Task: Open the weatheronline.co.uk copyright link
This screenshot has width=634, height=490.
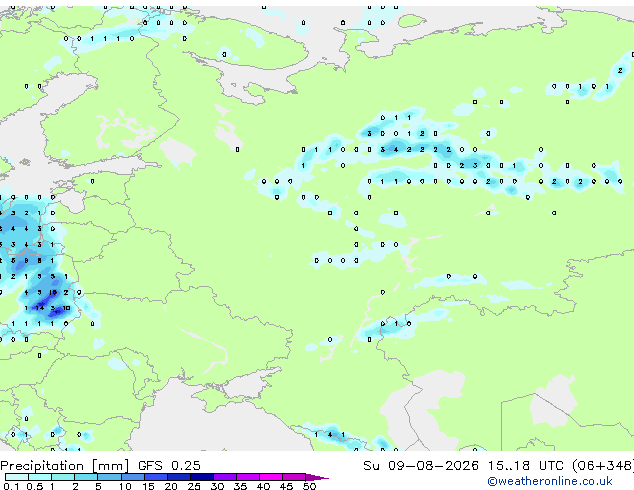Action: click(x=549, y=481)
